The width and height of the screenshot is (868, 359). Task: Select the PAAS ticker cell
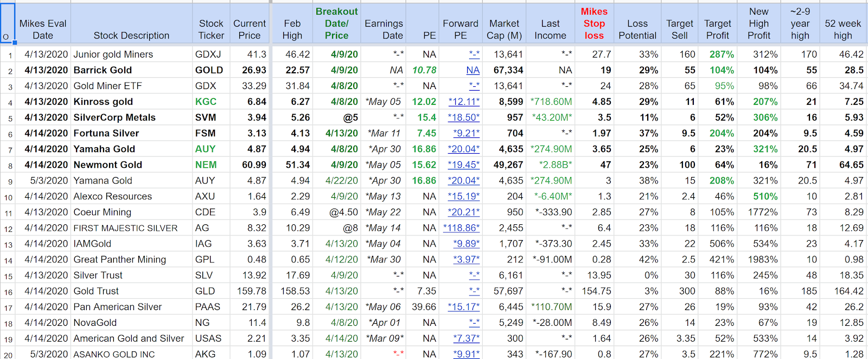pos(211,306)
